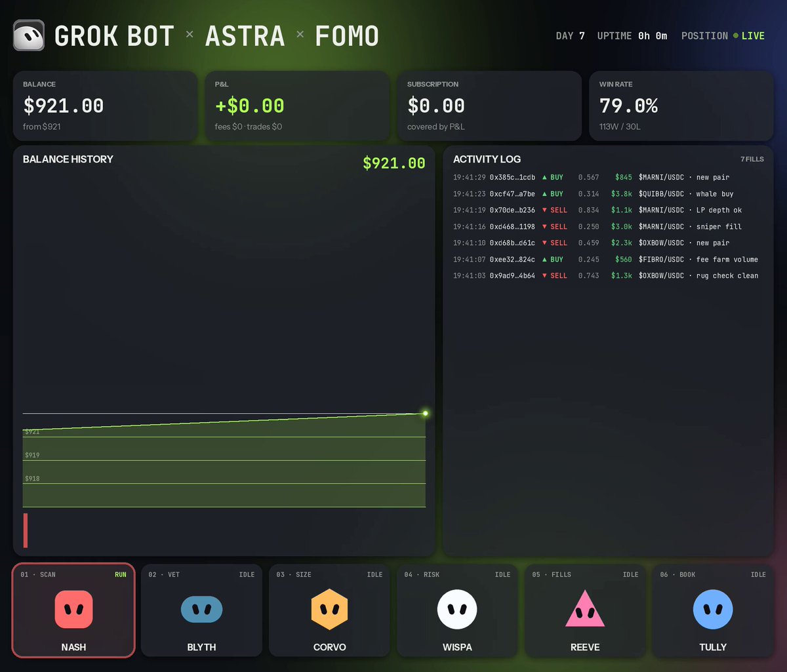Click the 01 · SCAN stage label
The image size is (787, 672).
coord(38,574)
